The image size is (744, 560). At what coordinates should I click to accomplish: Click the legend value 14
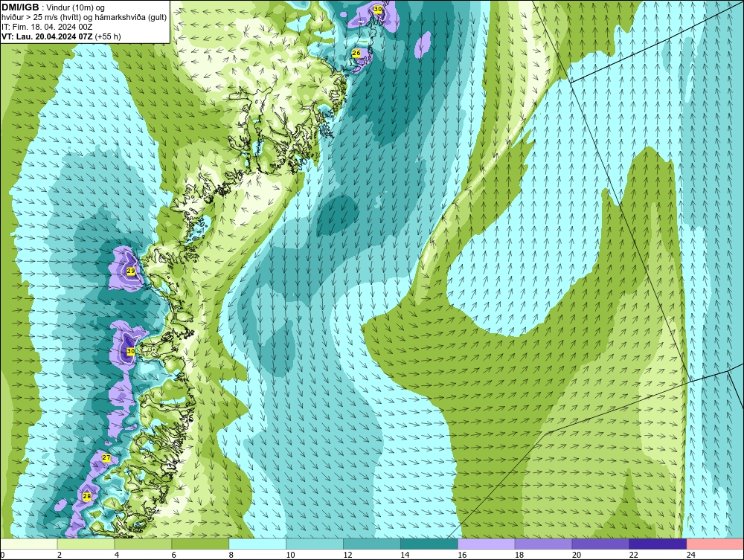tap(405, 555)
